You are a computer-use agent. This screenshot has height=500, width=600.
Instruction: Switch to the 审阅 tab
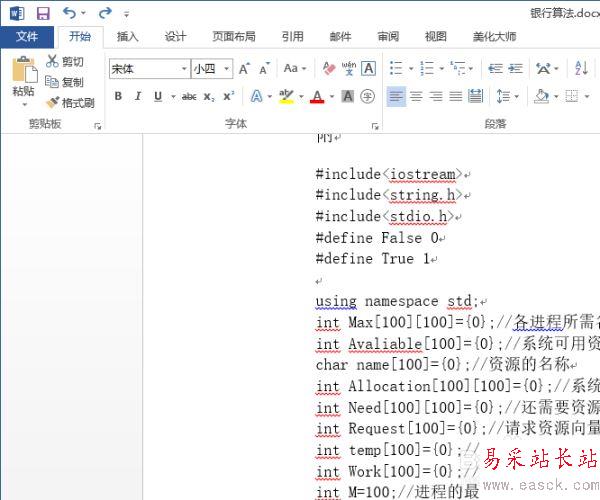pyautogui.click(x=388, y=37)
